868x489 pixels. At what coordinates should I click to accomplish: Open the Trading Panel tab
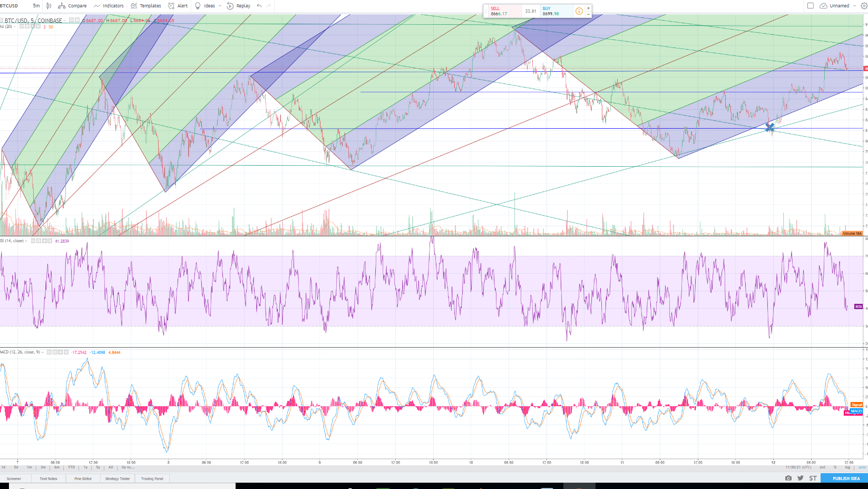click(x=152, y=478)
